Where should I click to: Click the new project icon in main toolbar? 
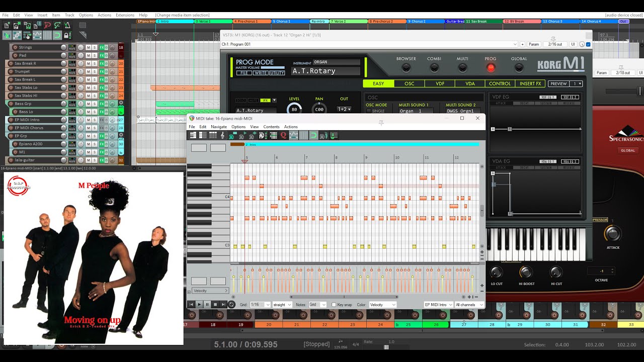pyautogui.click(x=7, y=25)
